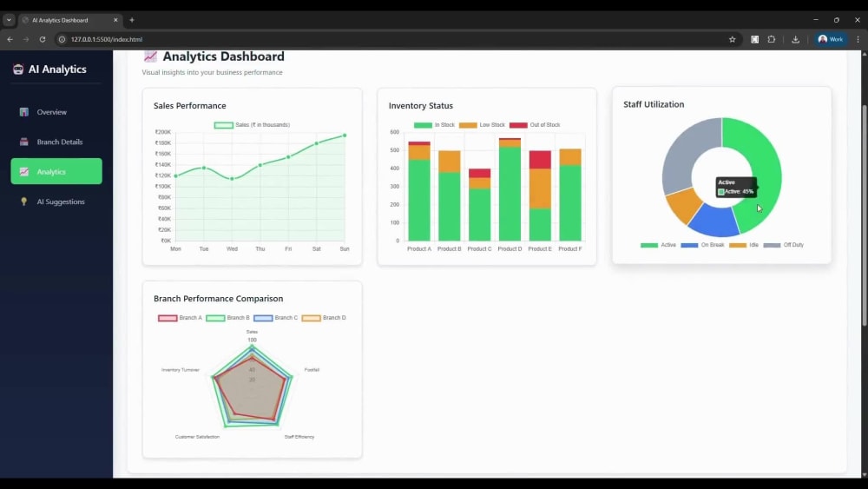Image resolution: width=868 pixels, height=489 pixels.
Task: Click the Wed data point on sales line
Action: 232,178
